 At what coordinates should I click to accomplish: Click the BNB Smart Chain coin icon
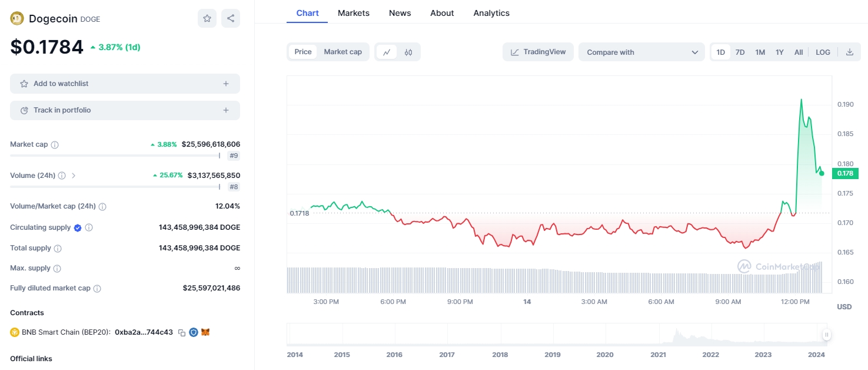[15, 332]
